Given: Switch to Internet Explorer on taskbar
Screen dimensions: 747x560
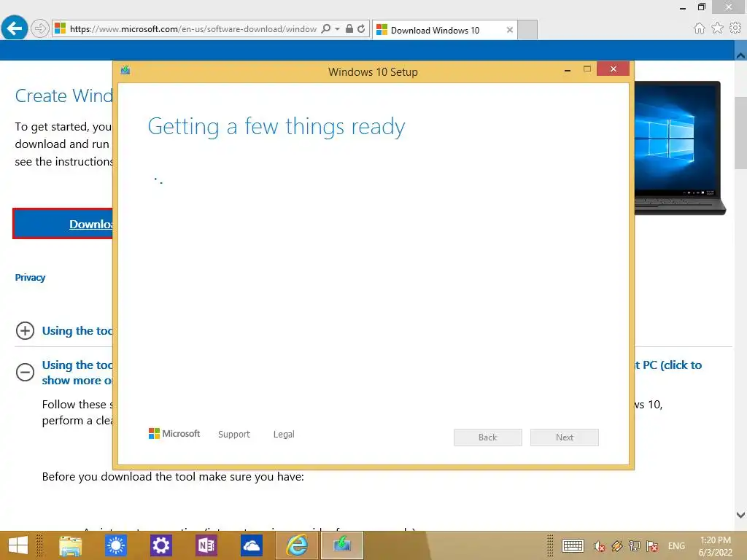Looking at the screenshot, I should [296, 545].
